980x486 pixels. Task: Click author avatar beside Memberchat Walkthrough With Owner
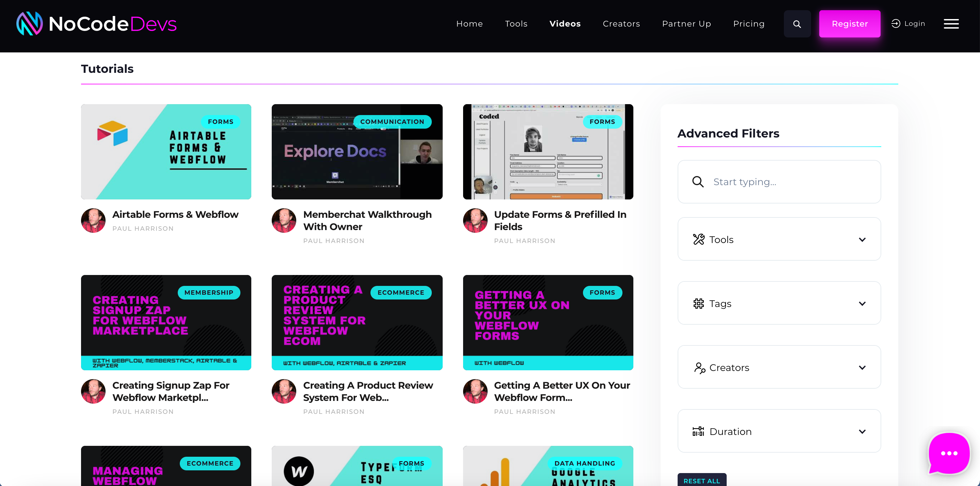click(x=284, y=220)
